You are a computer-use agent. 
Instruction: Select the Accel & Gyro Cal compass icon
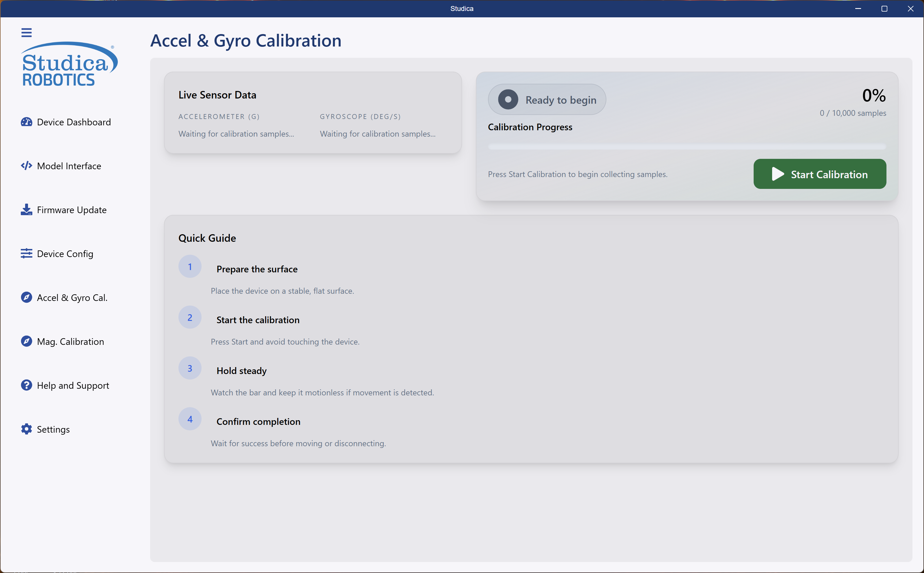tap(26, 297)
